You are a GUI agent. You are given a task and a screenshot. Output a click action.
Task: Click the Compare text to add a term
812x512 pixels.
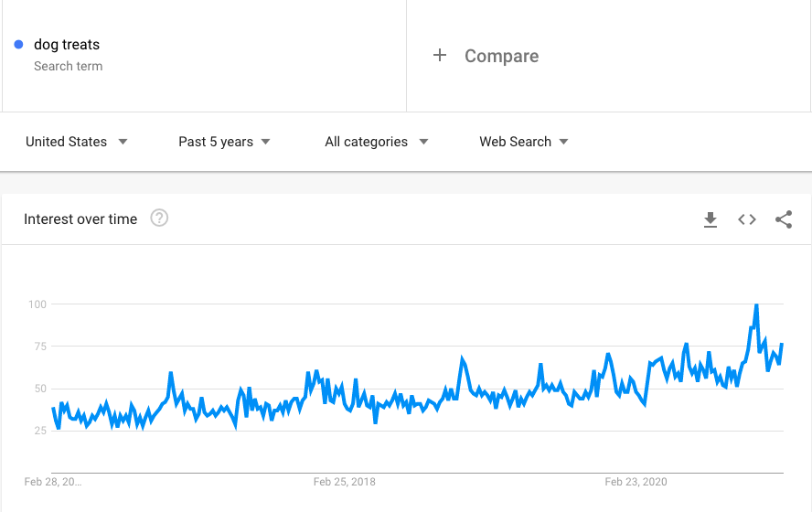(501, 56)
